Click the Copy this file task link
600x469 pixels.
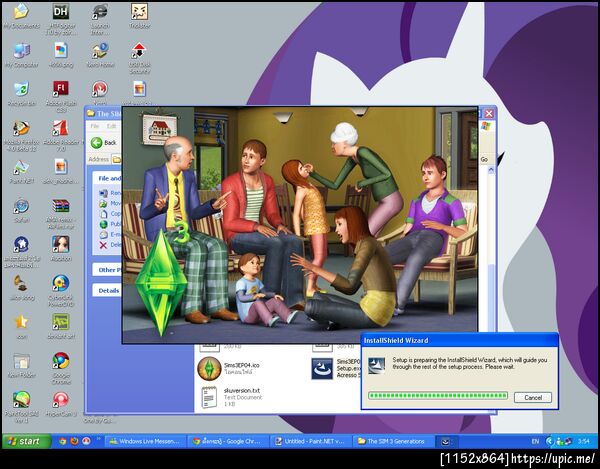point(110,213)
